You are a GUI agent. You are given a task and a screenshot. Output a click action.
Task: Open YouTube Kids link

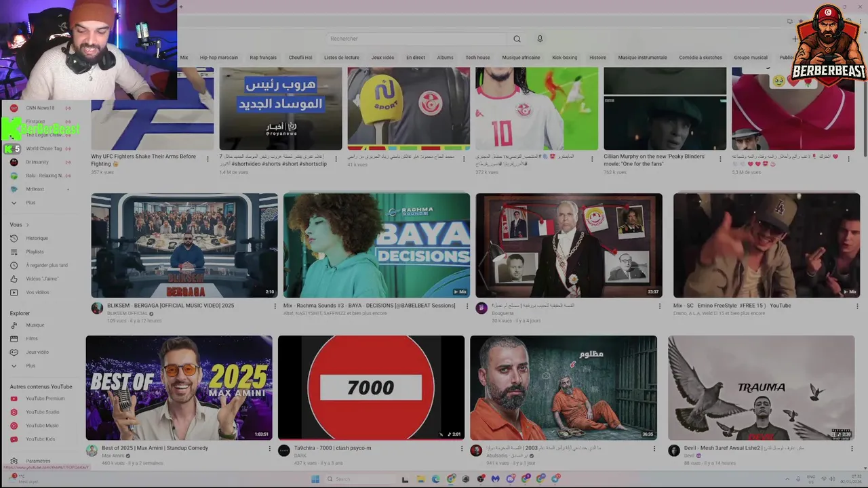tap(40, 439)
